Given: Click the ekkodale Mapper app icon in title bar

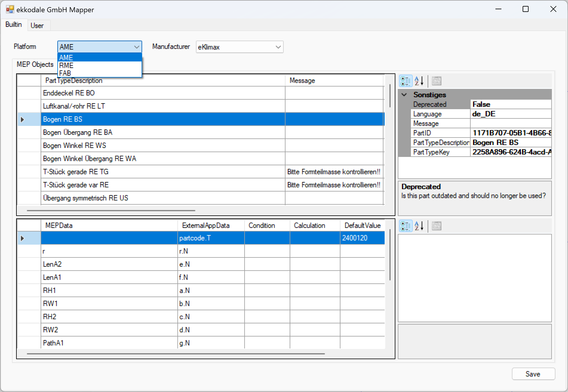Looking at the screenshot, I should tap(10, 10).
